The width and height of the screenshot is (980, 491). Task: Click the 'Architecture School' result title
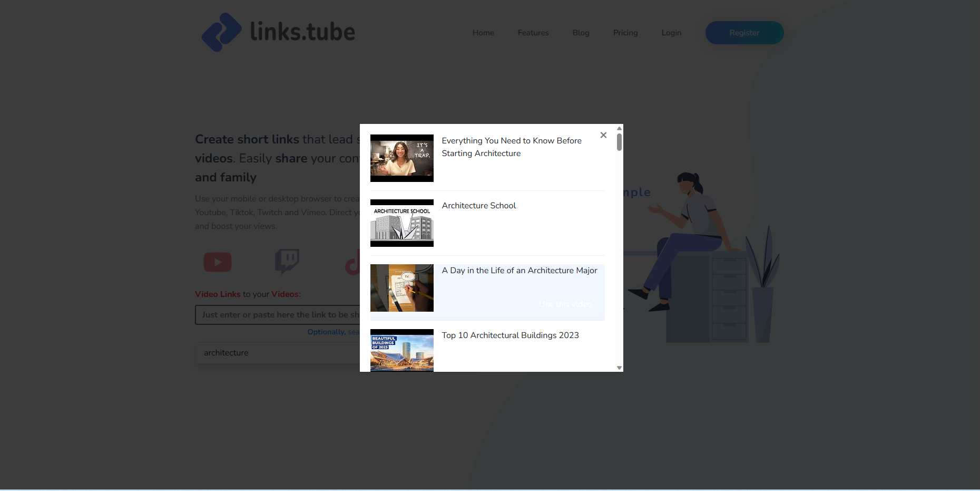[x=479, y=206]
